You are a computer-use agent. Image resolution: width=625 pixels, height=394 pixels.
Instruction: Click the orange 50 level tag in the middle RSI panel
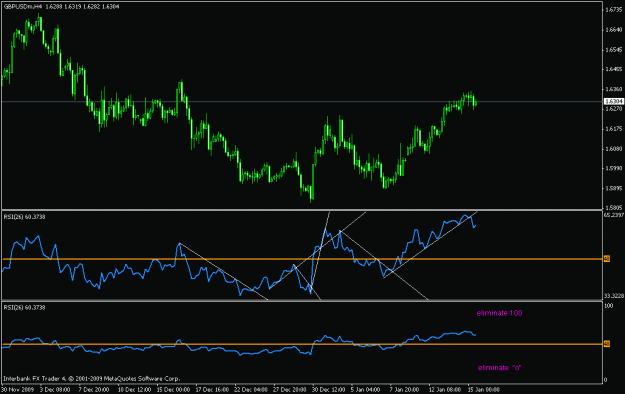click(x=607, y=259)
